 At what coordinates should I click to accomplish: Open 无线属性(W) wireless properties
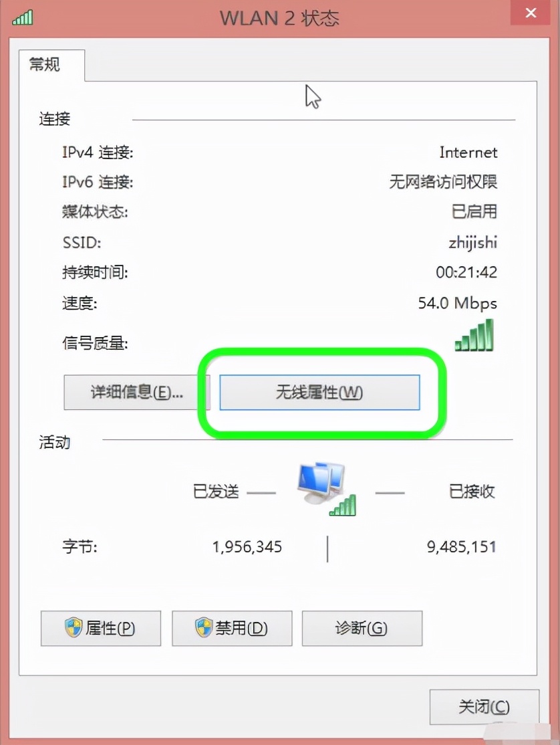(319, 393)
